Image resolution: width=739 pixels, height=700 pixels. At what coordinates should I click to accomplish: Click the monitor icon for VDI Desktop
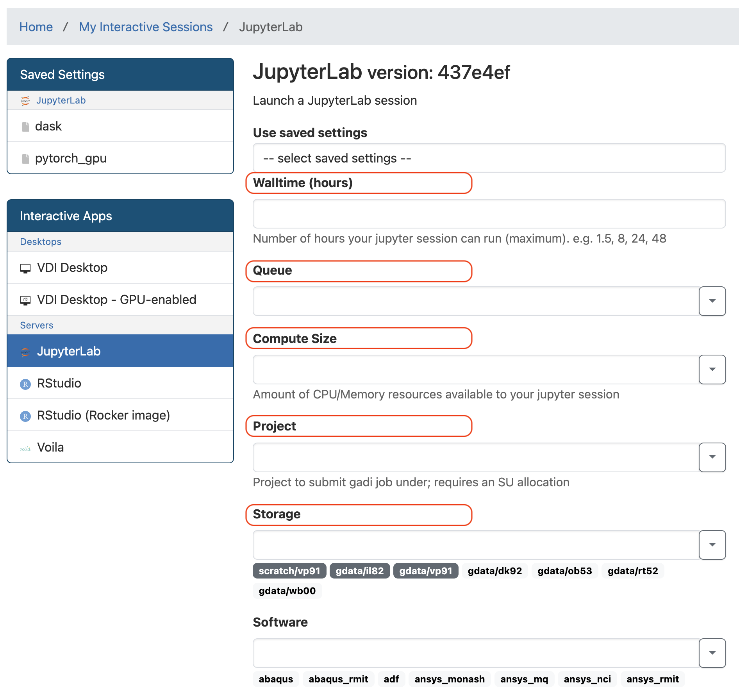point(25,268)
